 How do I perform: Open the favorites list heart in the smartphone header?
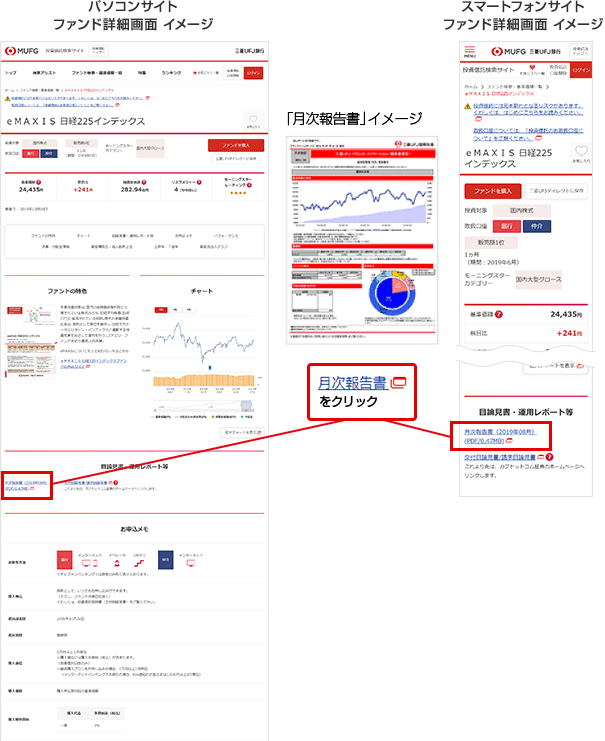(532, 69)
